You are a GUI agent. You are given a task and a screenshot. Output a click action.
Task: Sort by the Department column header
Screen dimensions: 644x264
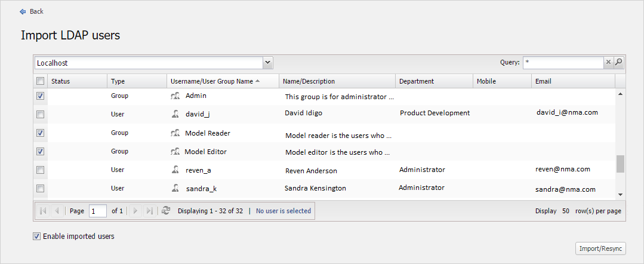coord(417,81)
